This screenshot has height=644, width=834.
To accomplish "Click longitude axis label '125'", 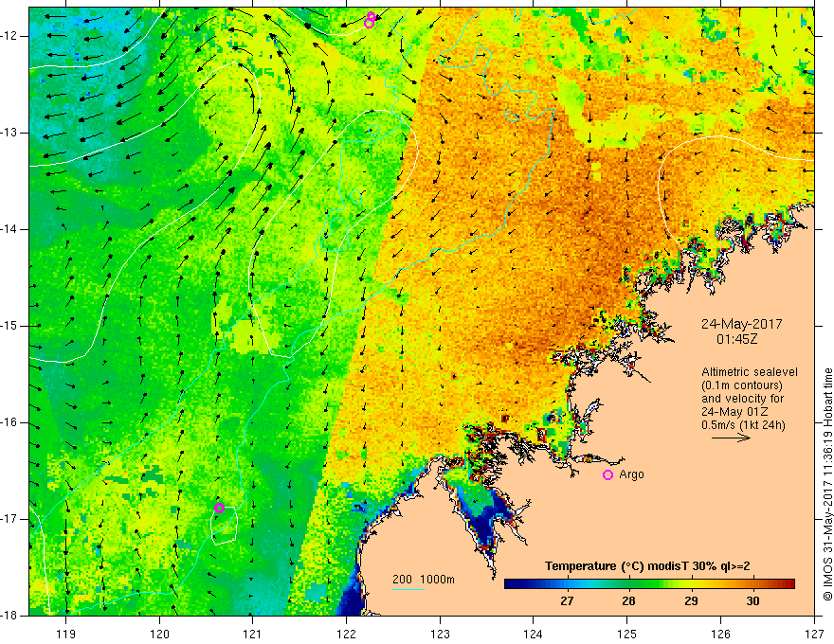I will [x=627, y=634].
